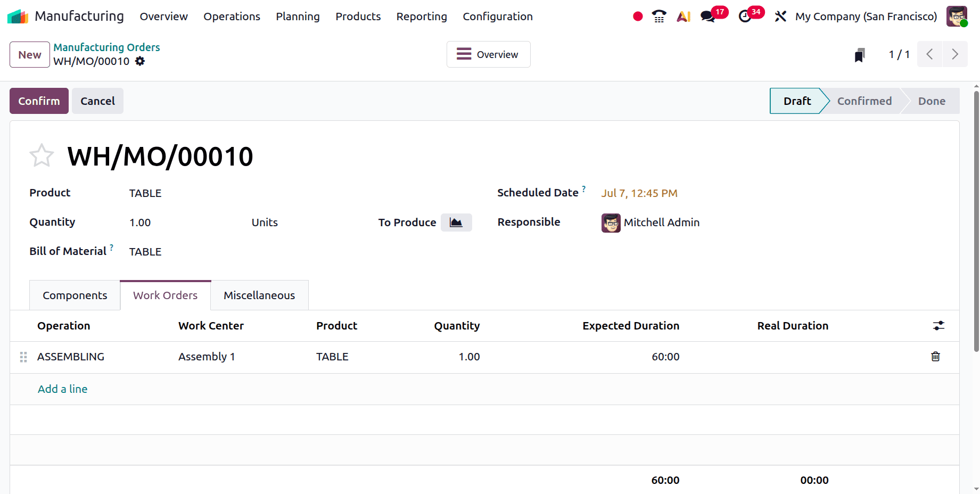Image resolution: width=980 pixels, height=494 pixels.
Task: Click Scheduled Date help question mark
Action: tap(583, 189)
